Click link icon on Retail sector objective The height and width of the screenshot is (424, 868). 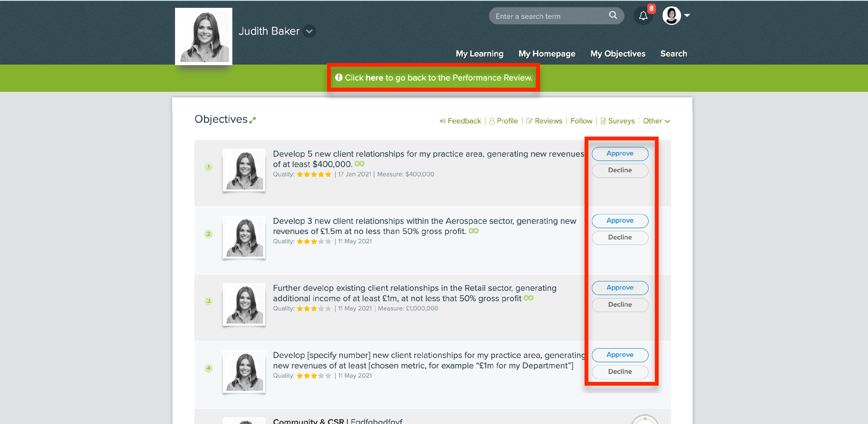tap(529, 298)
